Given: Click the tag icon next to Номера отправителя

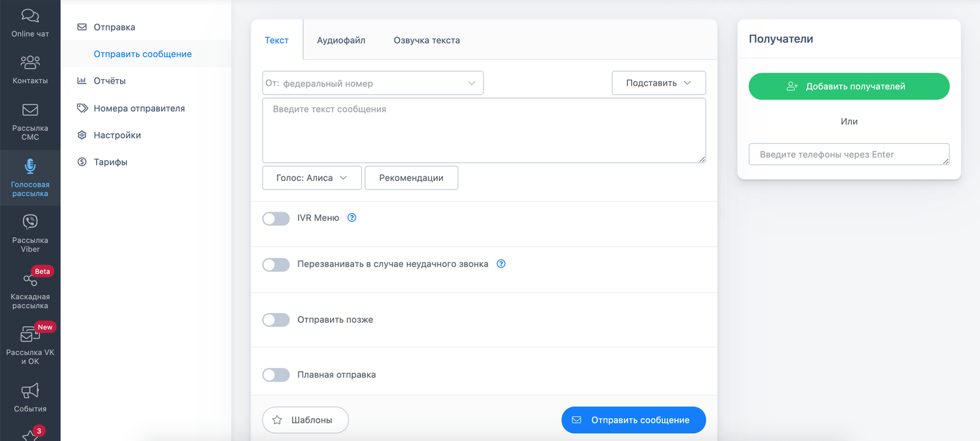Looking at the screenshot, I should (82, 108).
